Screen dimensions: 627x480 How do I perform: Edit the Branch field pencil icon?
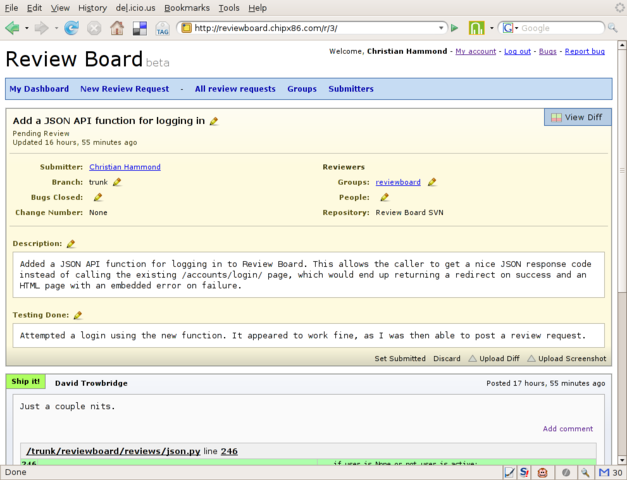coord(117,182)
